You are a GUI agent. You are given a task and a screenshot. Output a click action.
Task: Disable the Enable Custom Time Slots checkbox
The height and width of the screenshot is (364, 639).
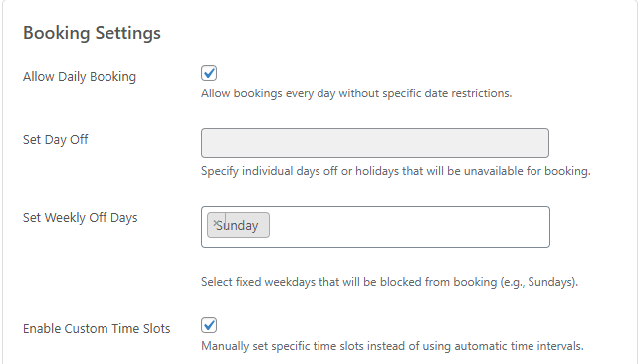209,325
